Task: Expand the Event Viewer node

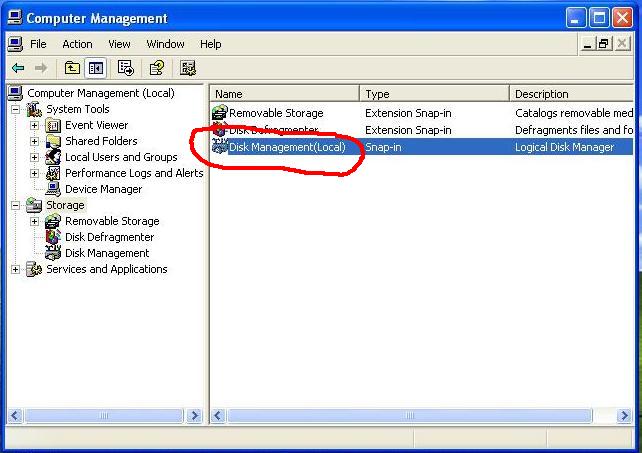Action: pyautogui.click(x=34, y=125)
